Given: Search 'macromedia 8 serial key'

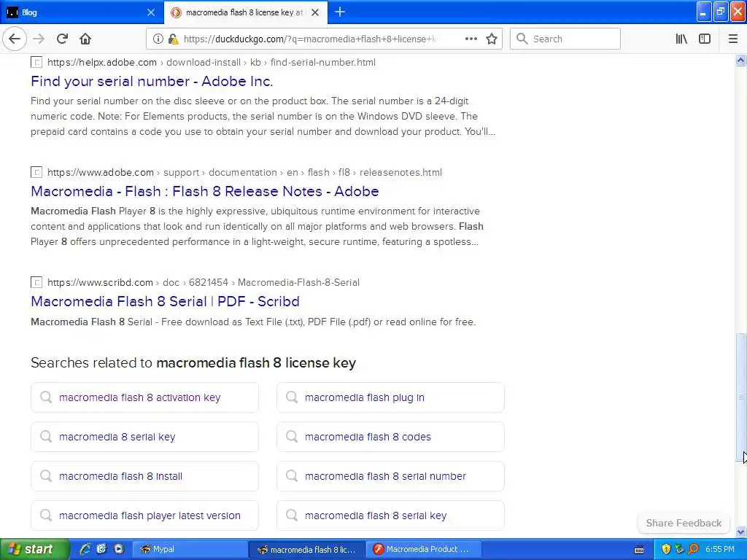Looking at the screenshot, I should click(x=145, y=437).
